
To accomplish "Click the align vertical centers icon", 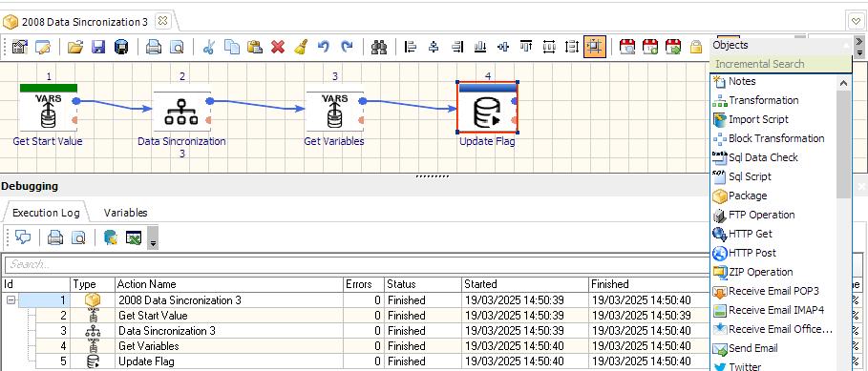I will 503,47.
